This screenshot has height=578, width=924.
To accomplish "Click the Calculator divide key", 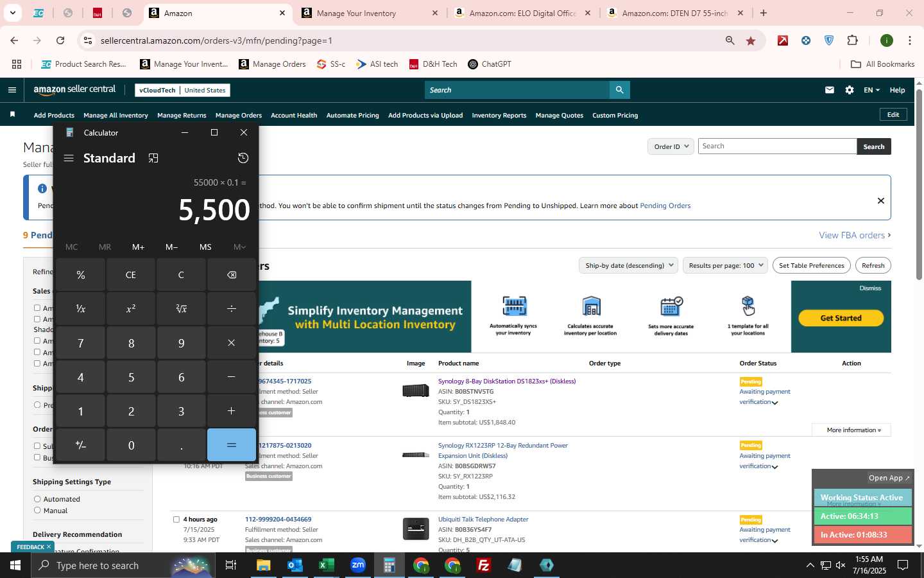I will point(232,309).
